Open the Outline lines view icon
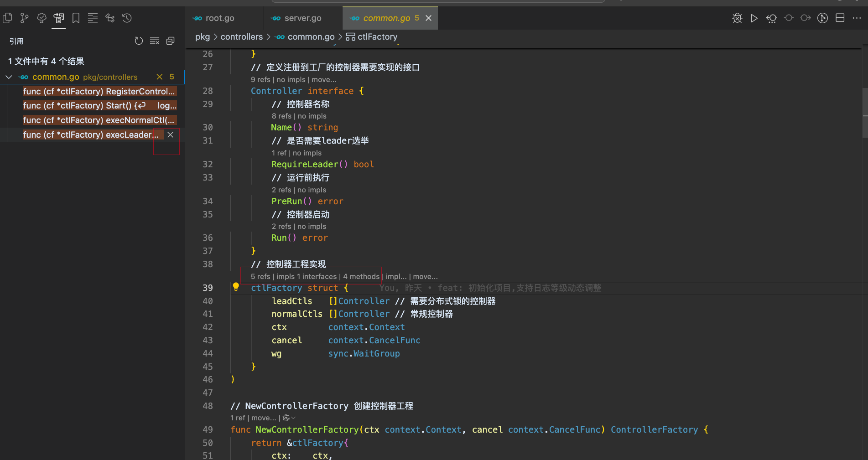This screenshot has height=460, width=868. coord(93,18)
